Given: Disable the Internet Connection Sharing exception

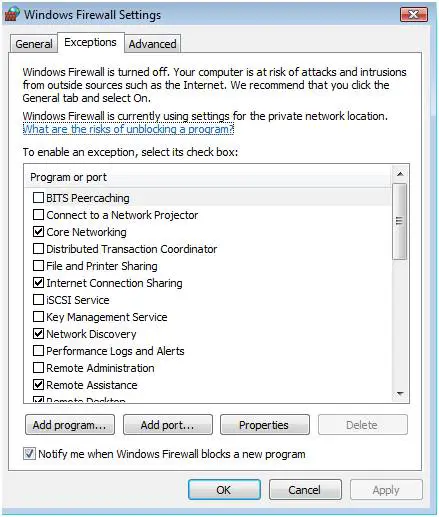Looking at the screenshot, I should [x=38, y=283].
